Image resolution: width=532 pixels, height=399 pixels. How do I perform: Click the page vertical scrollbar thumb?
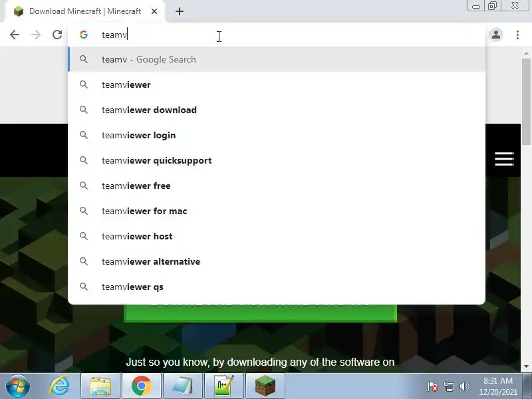click(x=526, y=101)
